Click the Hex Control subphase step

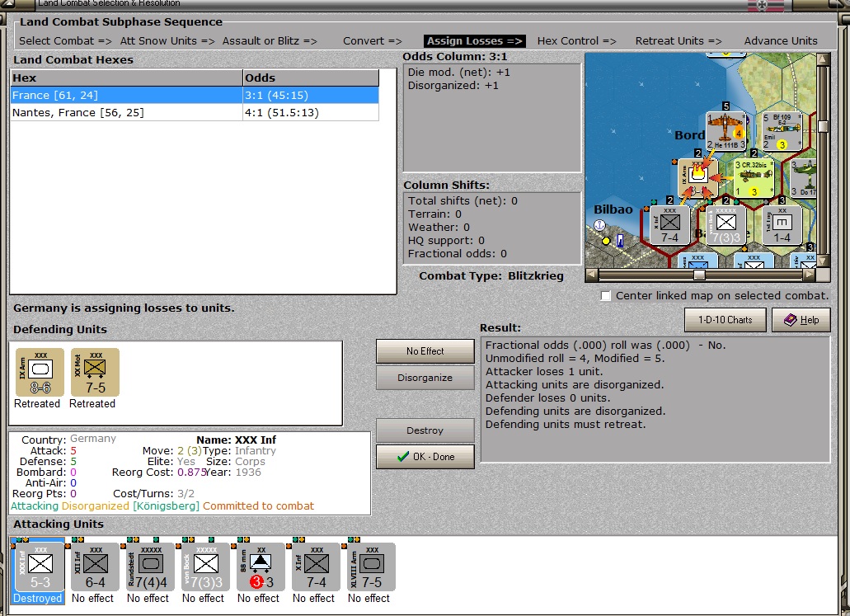point(577,40)
